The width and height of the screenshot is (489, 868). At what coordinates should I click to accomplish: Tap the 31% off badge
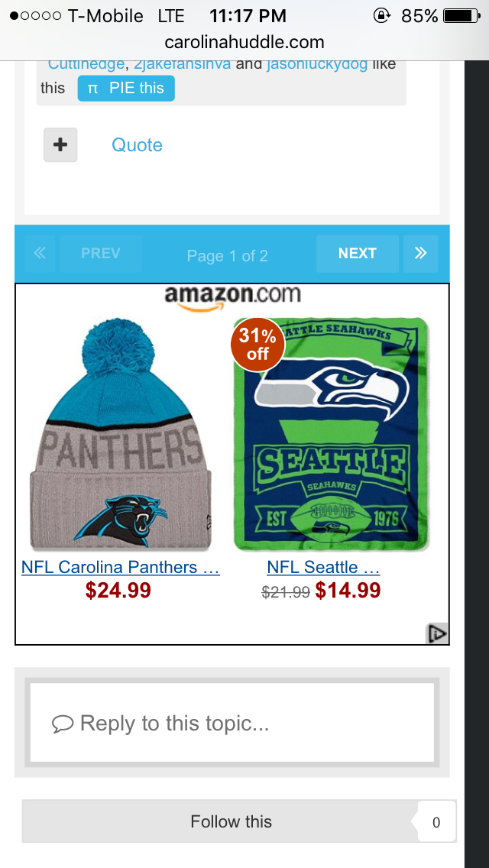pos(257,345)
